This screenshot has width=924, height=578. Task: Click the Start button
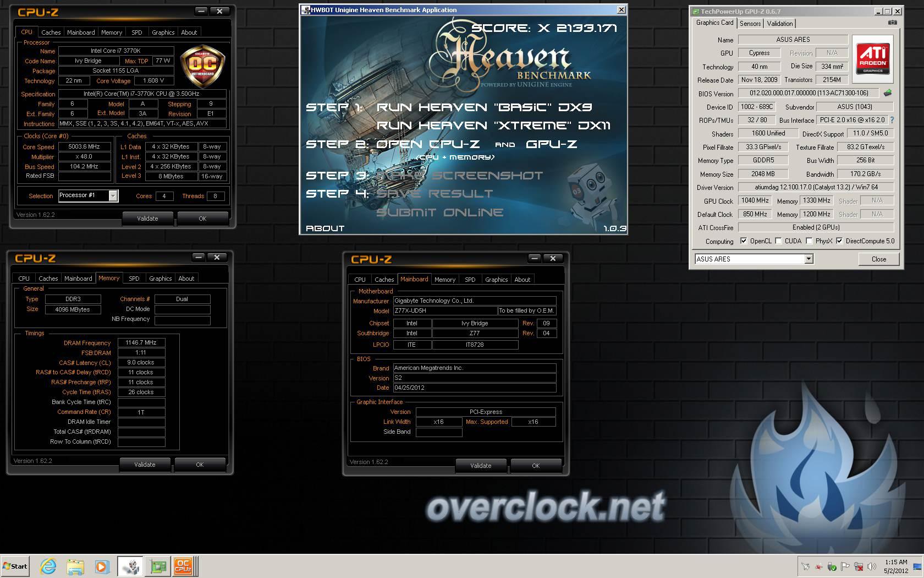coord(15,566)
